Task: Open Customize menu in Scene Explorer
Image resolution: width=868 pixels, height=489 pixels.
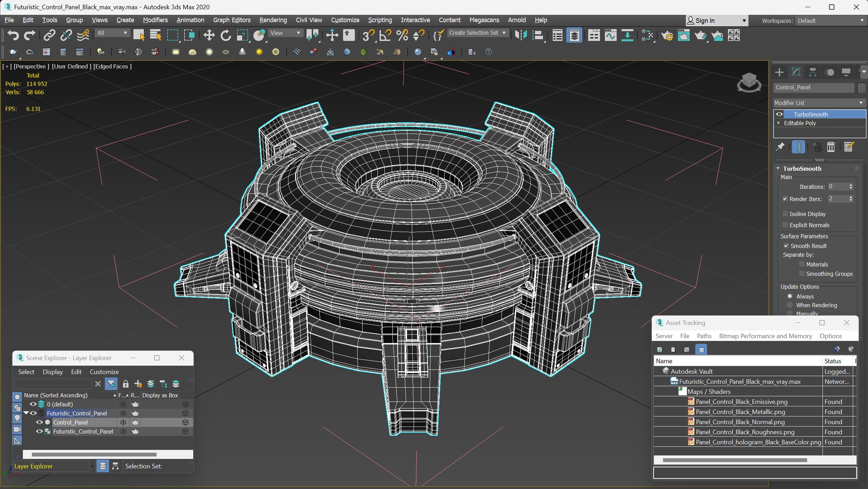Action: [x=104, y=372]
